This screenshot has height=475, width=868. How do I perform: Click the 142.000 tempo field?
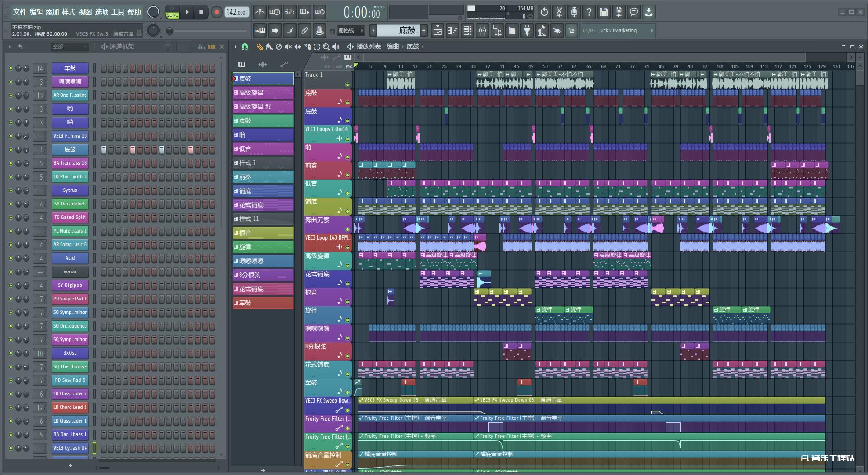(237, 12)
